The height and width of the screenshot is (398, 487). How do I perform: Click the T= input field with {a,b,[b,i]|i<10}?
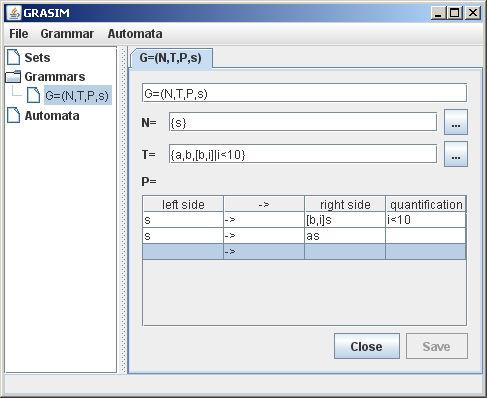303,154
